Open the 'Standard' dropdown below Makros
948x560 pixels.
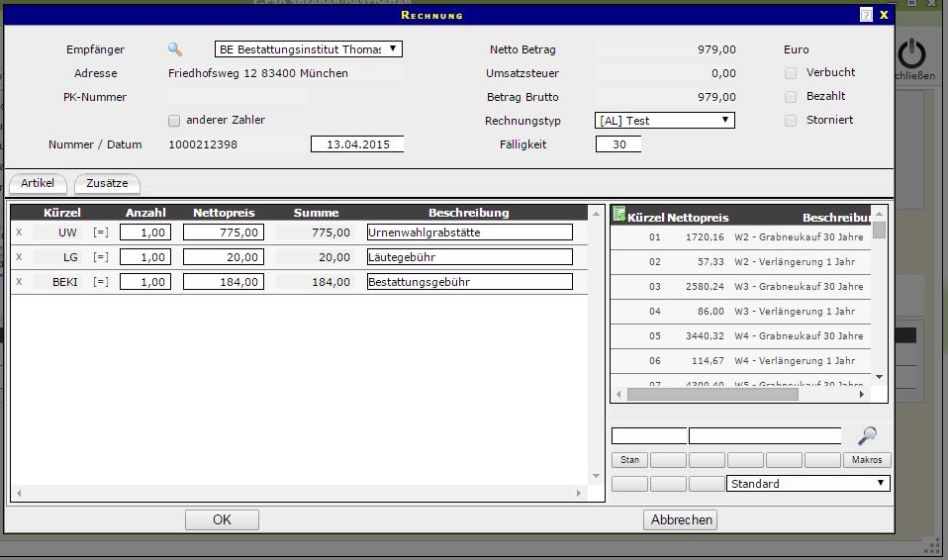[807, 484]
